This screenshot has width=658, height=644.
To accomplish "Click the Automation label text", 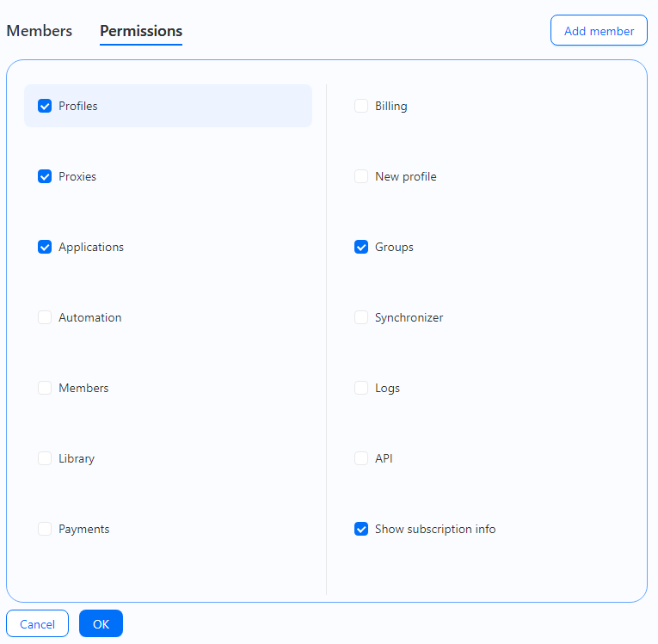I will (90, 317).
